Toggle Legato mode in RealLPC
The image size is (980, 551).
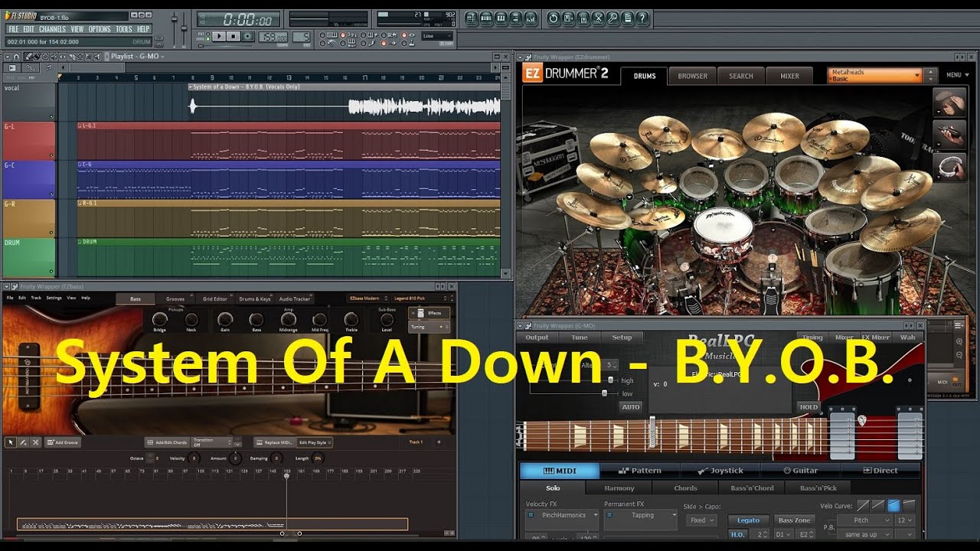[x=749, y=520]
